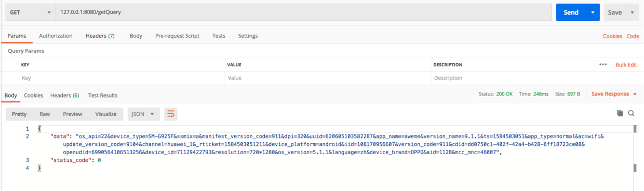Open the Settings tab
This screenshot has height=191, width=644.
point(248,36)
